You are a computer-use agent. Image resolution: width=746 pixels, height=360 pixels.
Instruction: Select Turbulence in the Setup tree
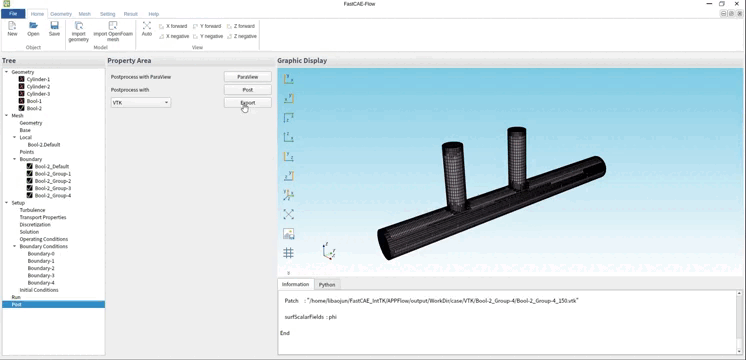[x=32, y=210]
